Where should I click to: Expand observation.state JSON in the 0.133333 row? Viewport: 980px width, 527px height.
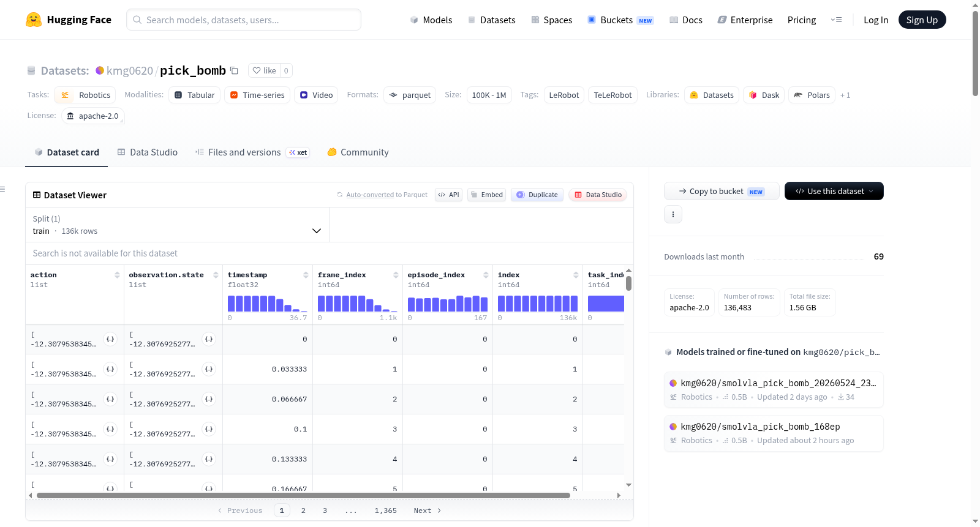(x=209, y=459)
